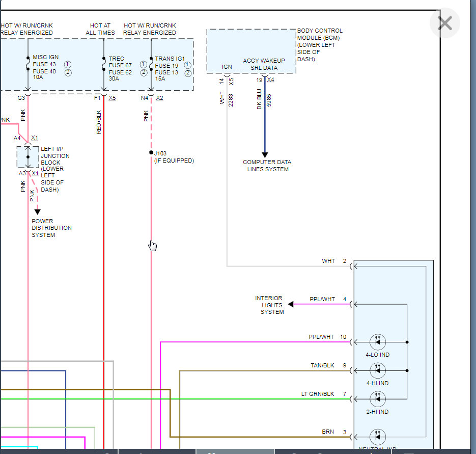Click the 'LT GRN/BLK' pin 7 label
Image resolution: width=476 pixels, height=454 pixels.
tap(318, 394)
